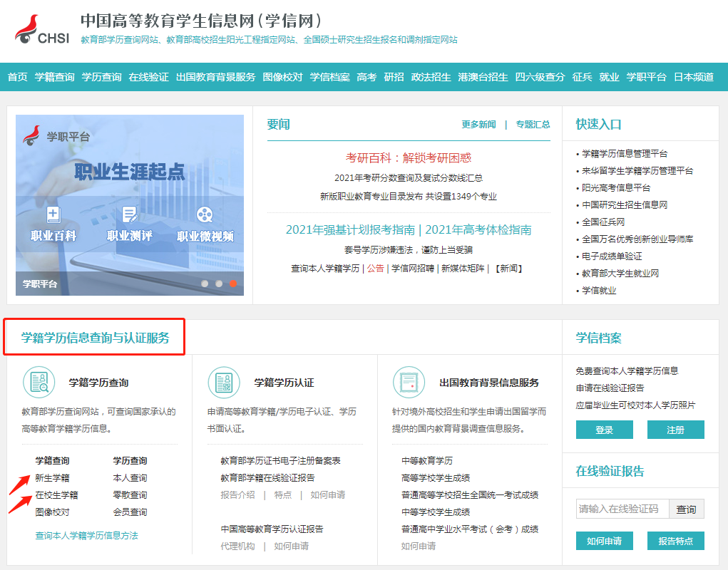Viewport: 728px width, 570px height.
Task: Click the CHSI logo in the header
Action: pyautogui.click(x=42, y=30)
